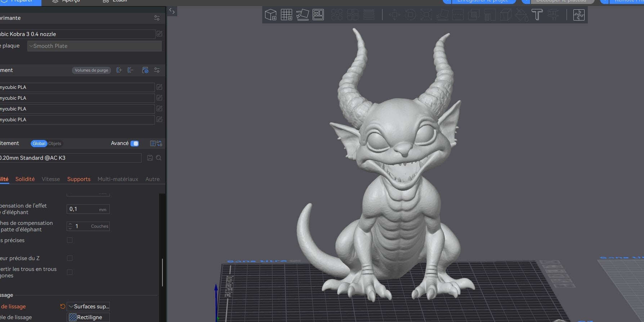The height and width of the screenshot is (322, 644).
Task: Open the Rectiligne ironing pattern dropdown
Action: point(88,317)
